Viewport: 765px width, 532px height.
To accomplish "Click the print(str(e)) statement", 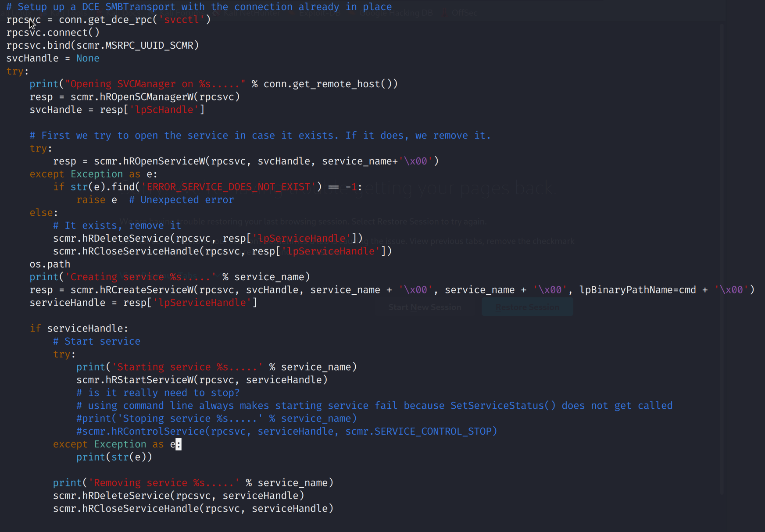I will 114,457.
